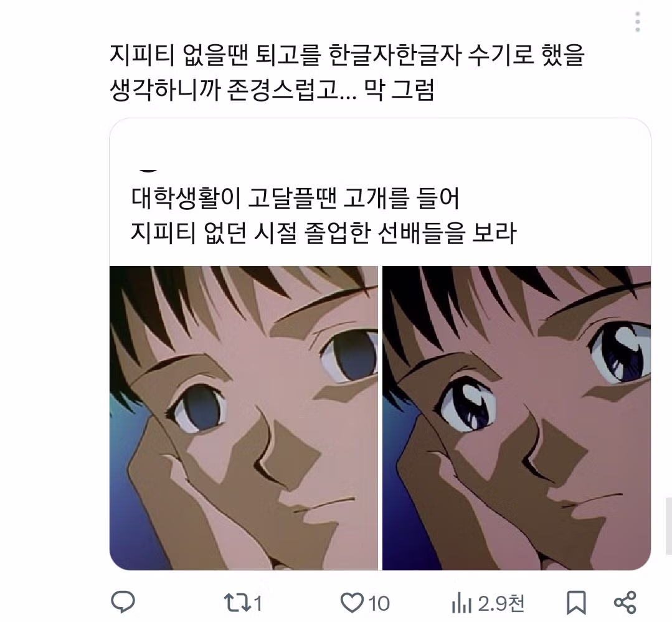Click main post line starting 지피티 없을땐

[346, 56]
